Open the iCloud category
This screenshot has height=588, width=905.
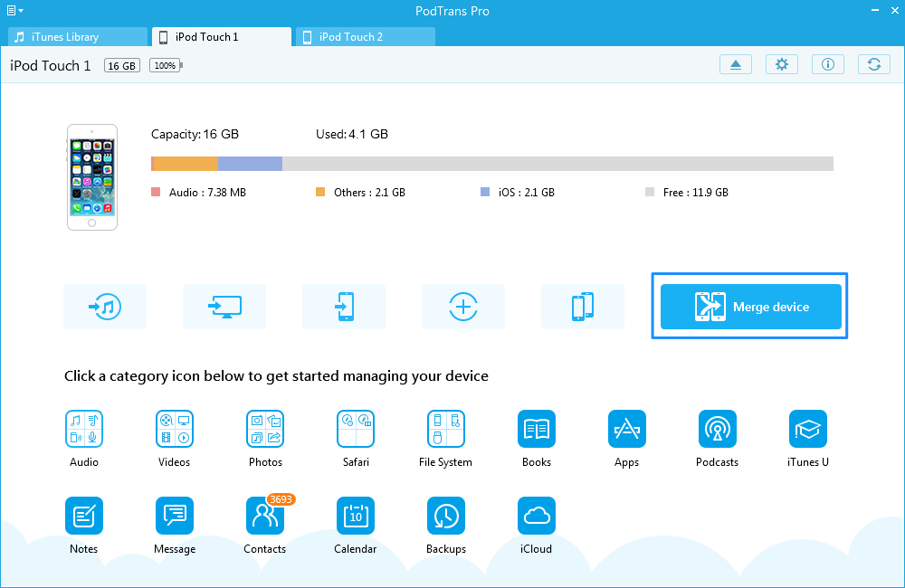537,516
